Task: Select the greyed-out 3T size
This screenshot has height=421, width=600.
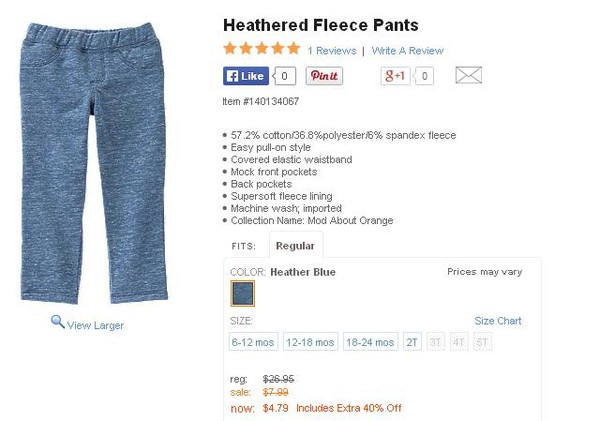Action: point(435,342)
